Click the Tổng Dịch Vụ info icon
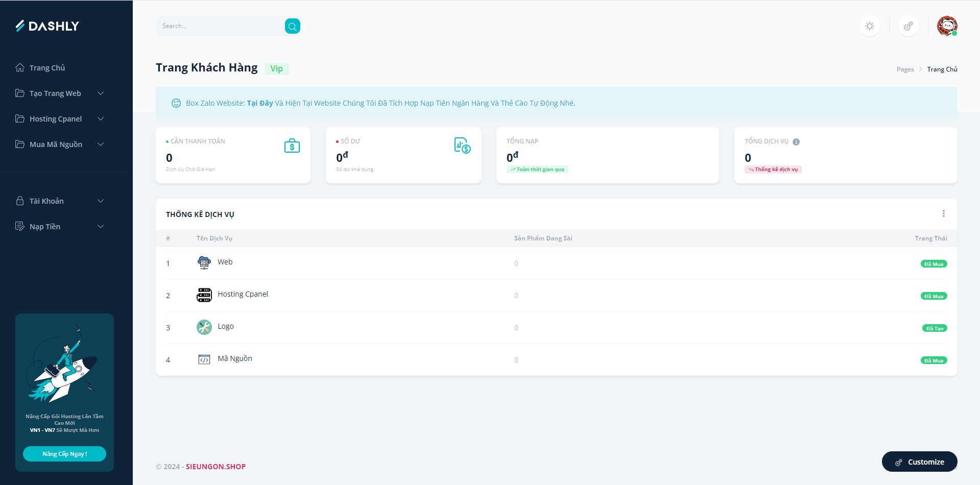Viewport: 980px width, 485px height. (796, 142)
